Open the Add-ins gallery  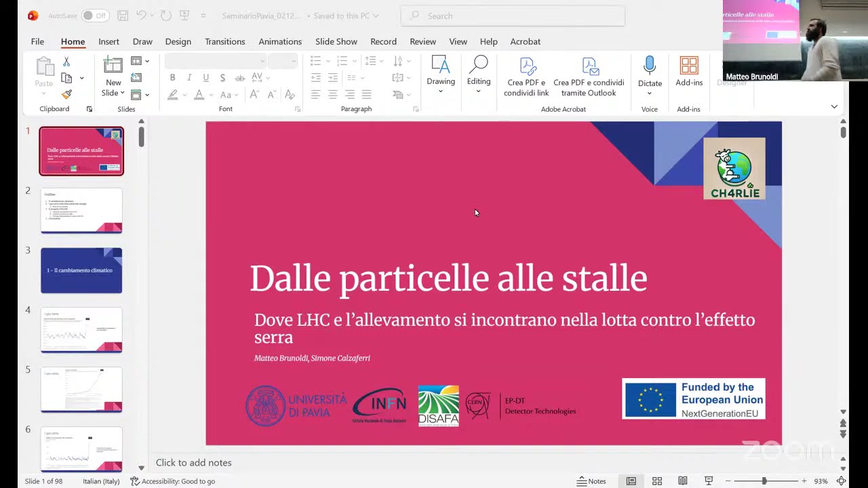(x=689, y=72)
